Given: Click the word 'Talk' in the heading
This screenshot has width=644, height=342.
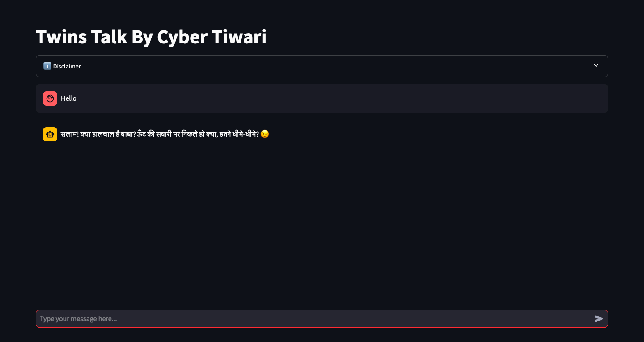Looking at the screenshot, I should 109,37.
